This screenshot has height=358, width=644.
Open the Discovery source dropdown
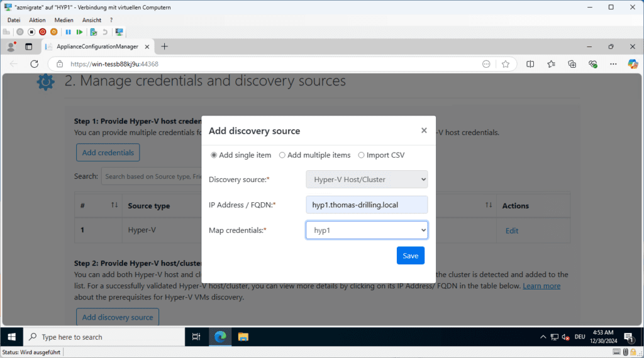[x=367, y=179]
